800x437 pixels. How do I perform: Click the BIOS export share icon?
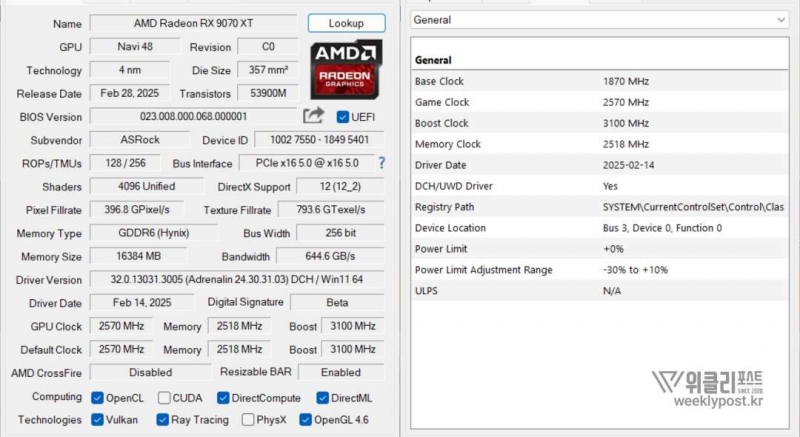tap(314, 116)
